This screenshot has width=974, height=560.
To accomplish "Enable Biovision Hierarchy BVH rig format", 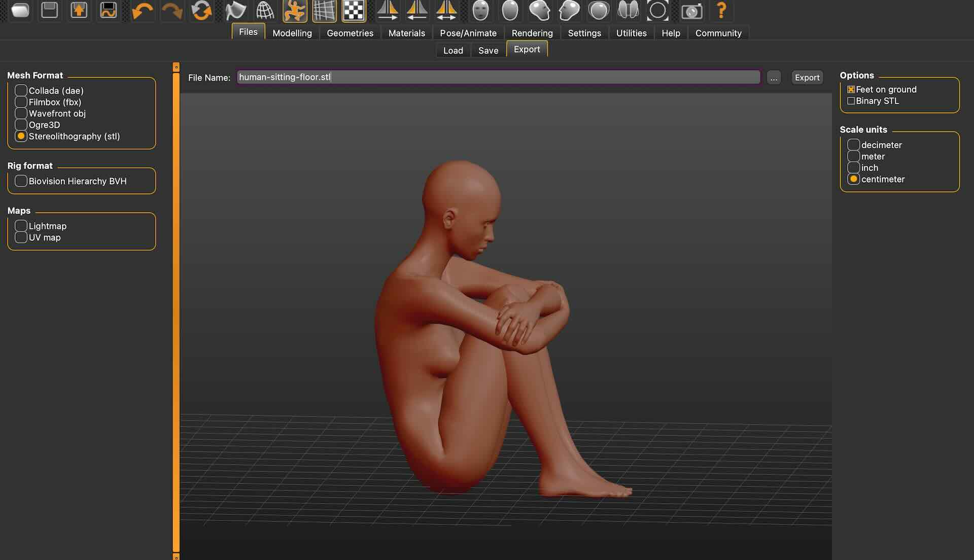I will click(21, 181).
